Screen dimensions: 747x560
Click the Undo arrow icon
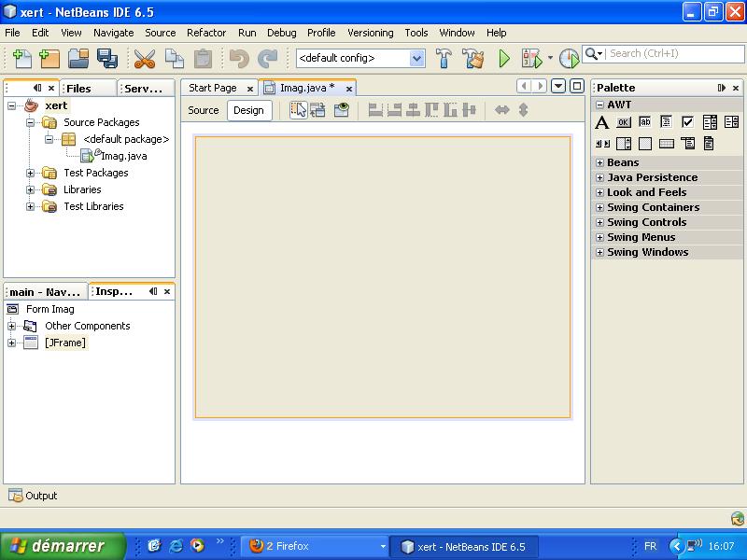239,59
